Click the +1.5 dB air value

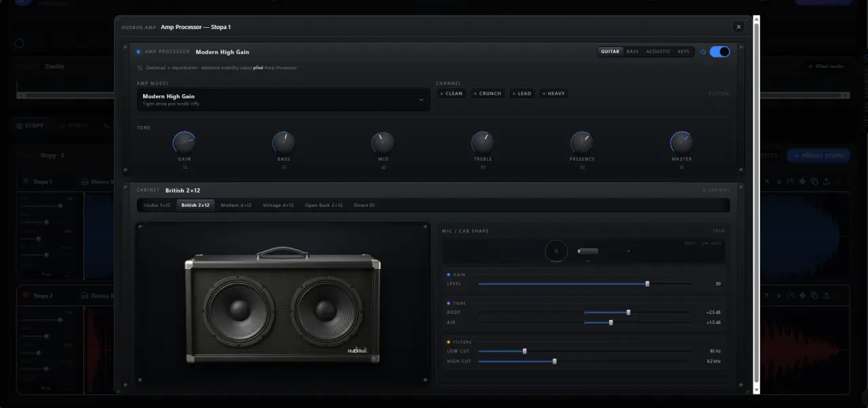713,323
